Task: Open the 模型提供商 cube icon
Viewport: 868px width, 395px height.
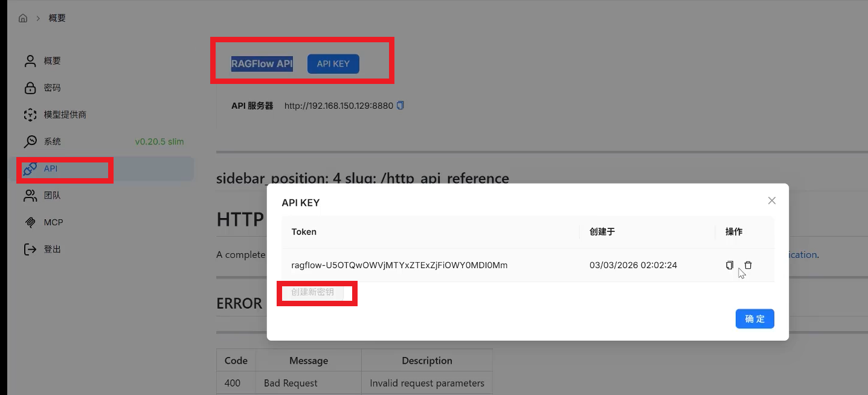Action: pos(30,115)
